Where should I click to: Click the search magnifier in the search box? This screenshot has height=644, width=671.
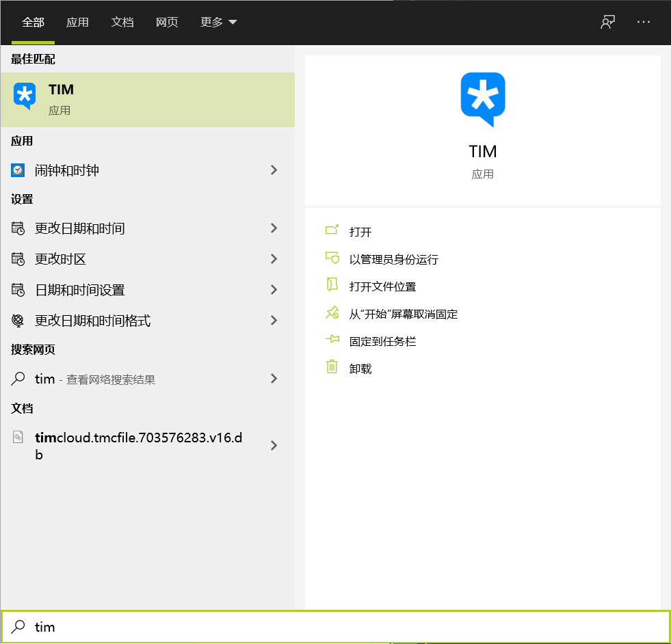[x=18, y=627]
